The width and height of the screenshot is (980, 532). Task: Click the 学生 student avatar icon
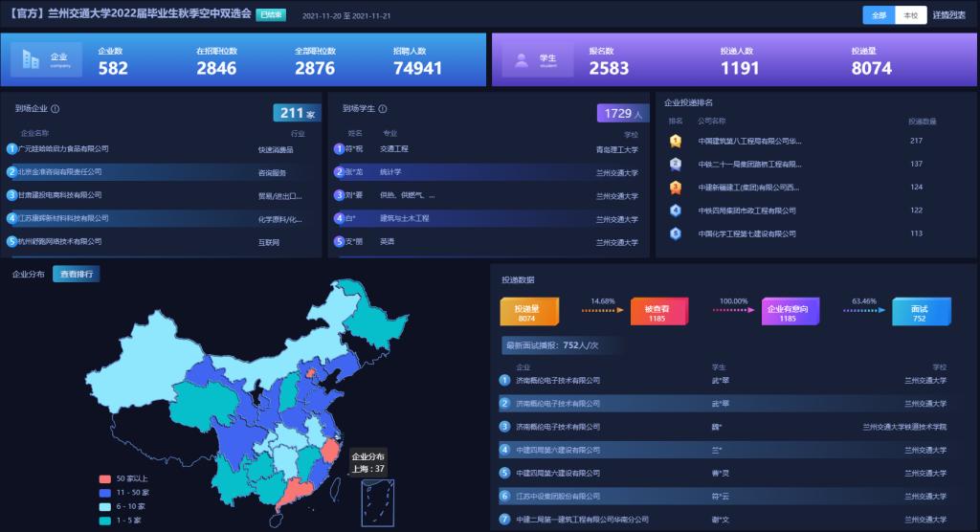[x=522, y=60]
